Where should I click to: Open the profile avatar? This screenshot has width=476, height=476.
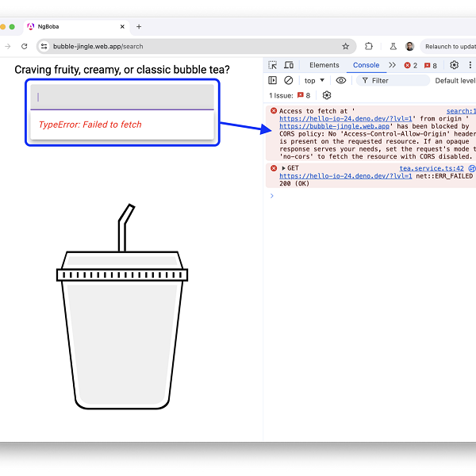click(409, 46)
